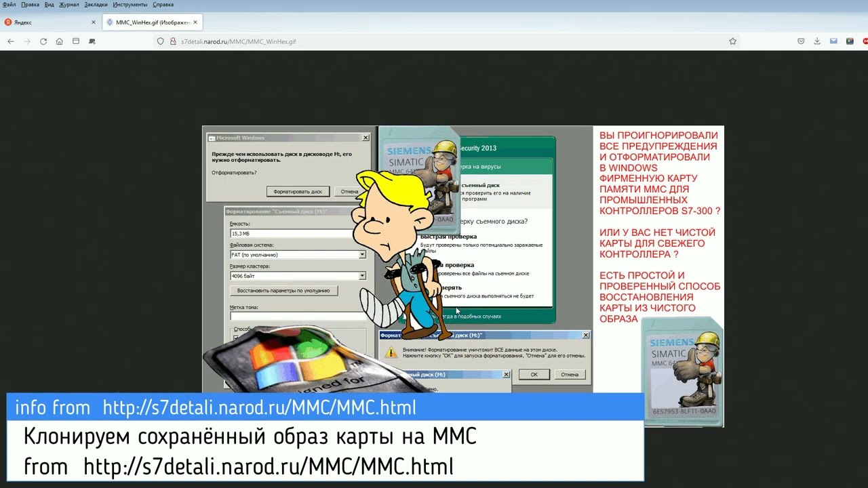Image resolution: width=868 pixels, height=488 pixels.
Task: Close the Microsoft Windows prompt dialog
Action: 366,138
